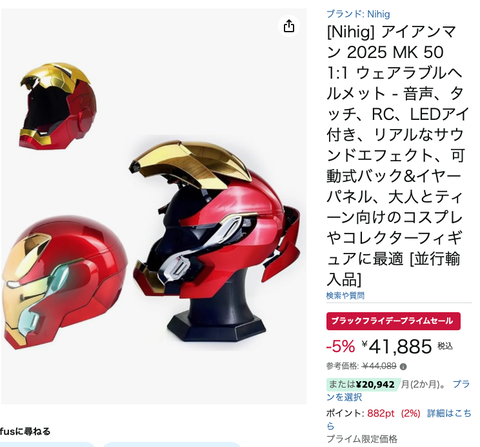Click the プランを選択 installment plan link

(398, 391)
